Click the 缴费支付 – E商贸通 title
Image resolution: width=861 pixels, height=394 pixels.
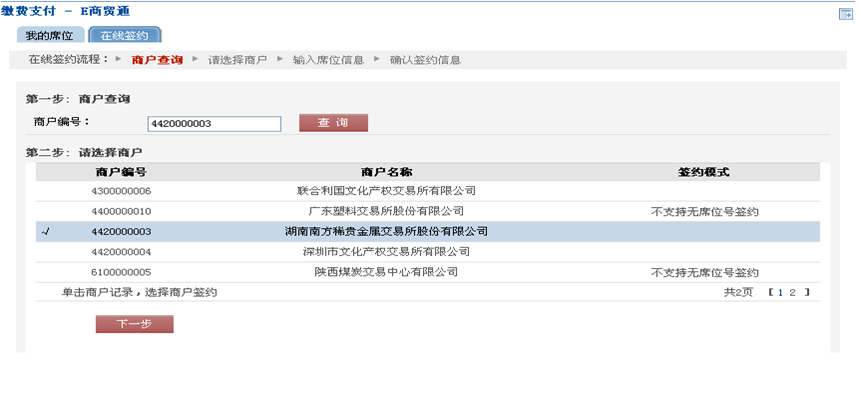pyautogui.click(x=66, y=12)
